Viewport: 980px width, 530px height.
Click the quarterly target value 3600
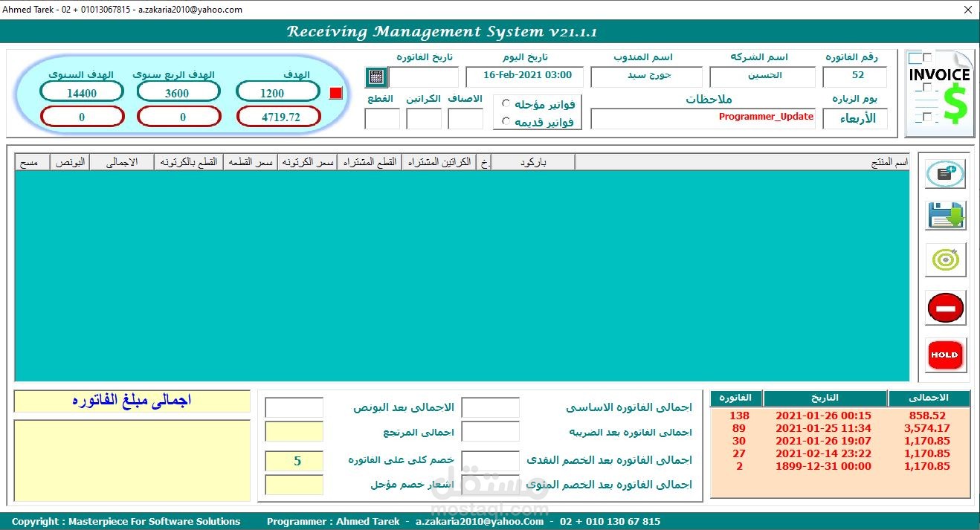(177, 93)
